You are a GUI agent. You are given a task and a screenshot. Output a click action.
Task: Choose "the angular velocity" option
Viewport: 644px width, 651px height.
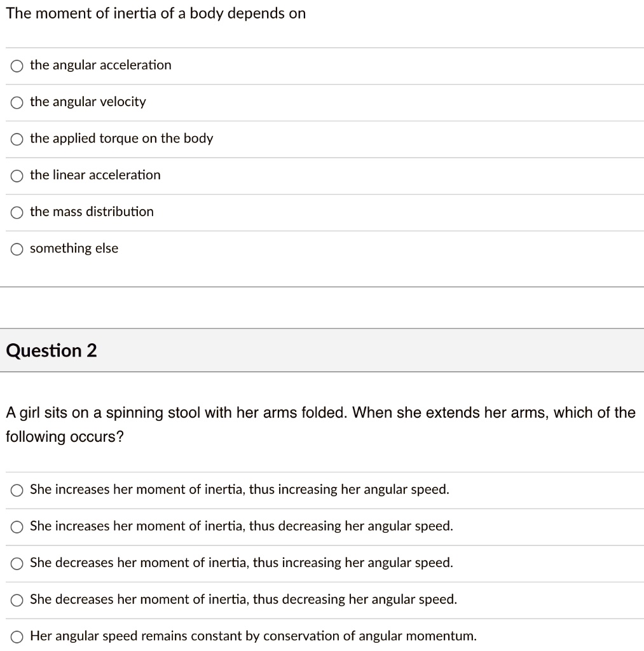(x=17, y=102)
